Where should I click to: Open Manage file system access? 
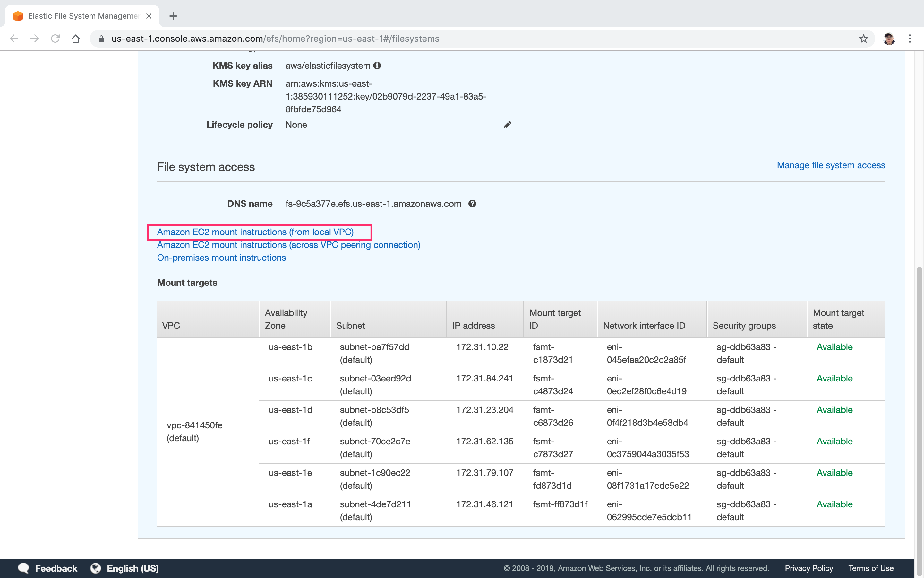click(x=831, y=165)
